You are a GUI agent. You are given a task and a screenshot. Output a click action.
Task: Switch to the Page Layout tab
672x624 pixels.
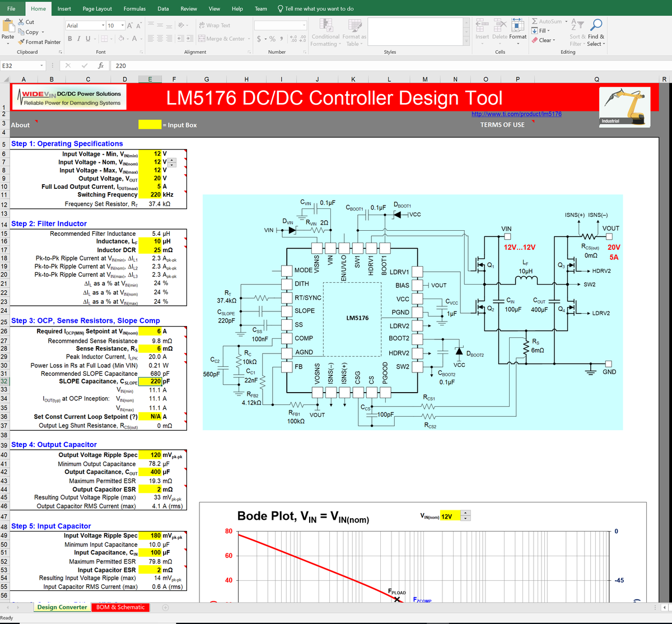[97, 8]
